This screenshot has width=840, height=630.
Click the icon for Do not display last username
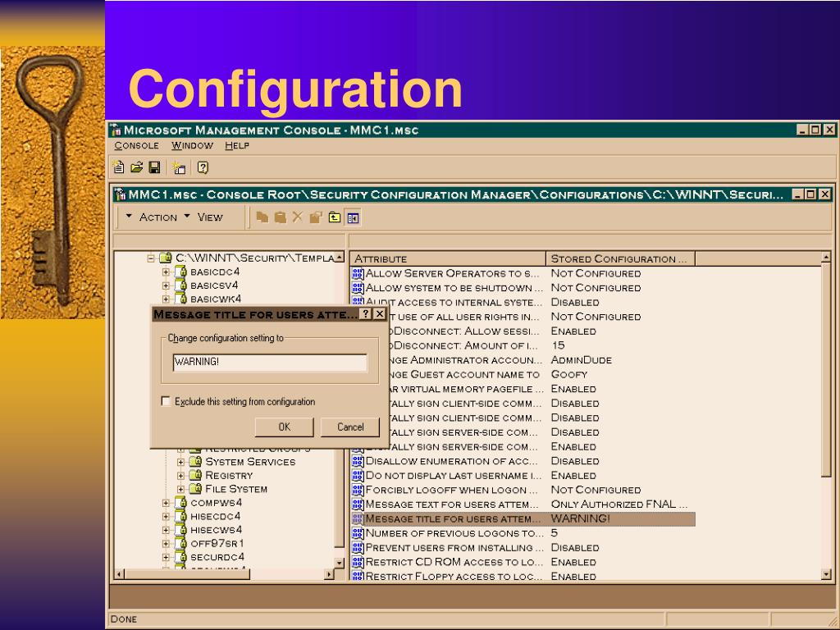(x=358, y=475)
